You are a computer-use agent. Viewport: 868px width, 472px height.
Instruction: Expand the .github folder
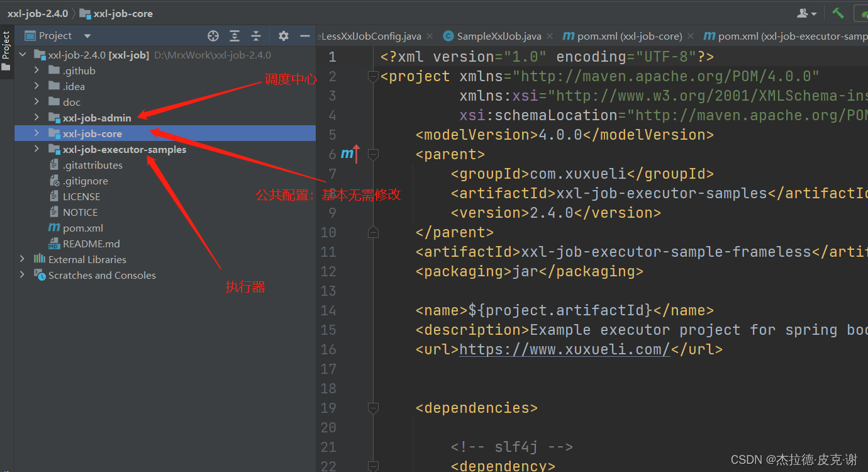tap(36, 70)
